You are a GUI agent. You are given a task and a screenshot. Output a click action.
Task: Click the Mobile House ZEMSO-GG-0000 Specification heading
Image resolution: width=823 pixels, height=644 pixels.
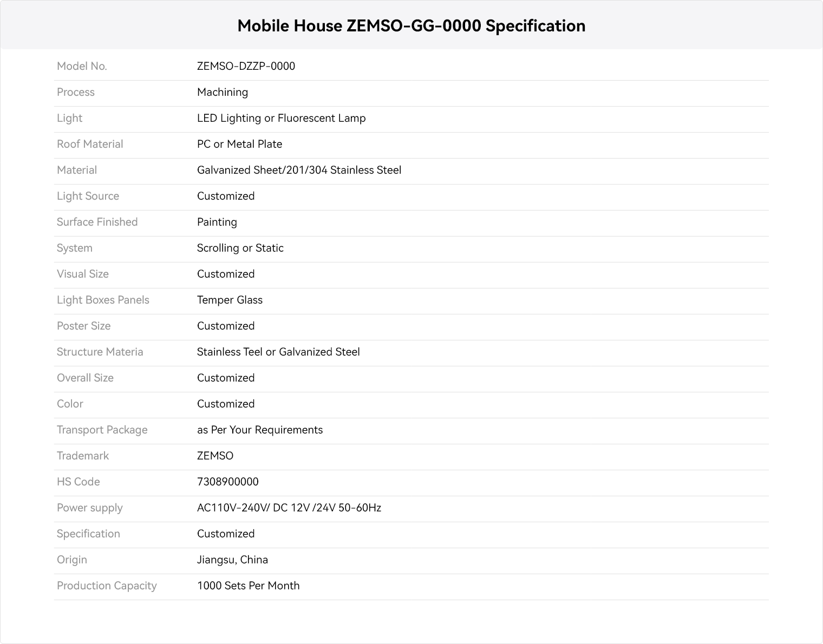coord(412,25)
